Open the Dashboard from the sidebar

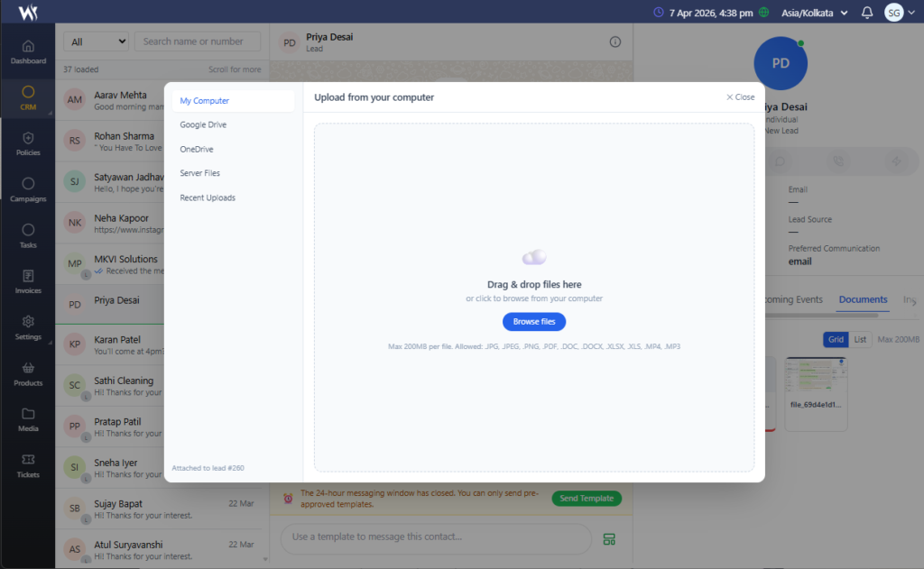(x=28, y=52)
